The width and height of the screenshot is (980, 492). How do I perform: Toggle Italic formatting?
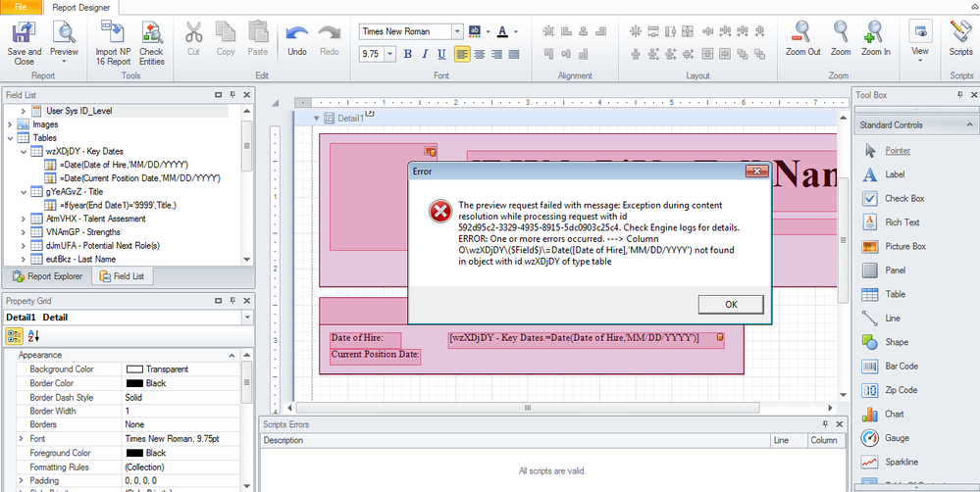tap(425, 54)
